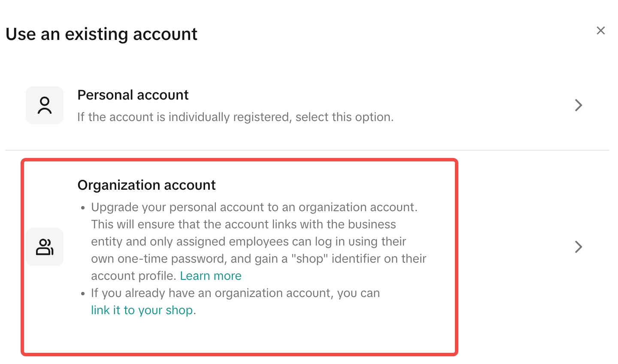Screen dimensions: 618x364
Task: Click the bullet dot before "Upgrade your personal"
Action: click(83, 208)
